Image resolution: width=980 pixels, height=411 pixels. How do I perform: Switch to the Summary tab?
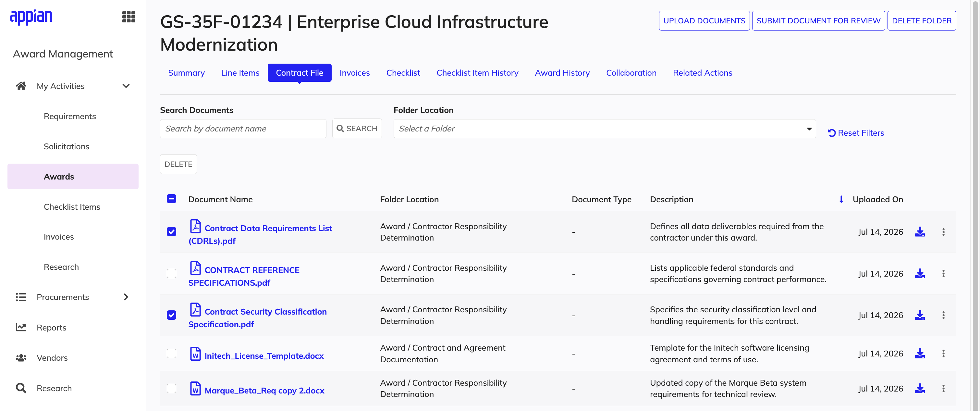(186, 73)
